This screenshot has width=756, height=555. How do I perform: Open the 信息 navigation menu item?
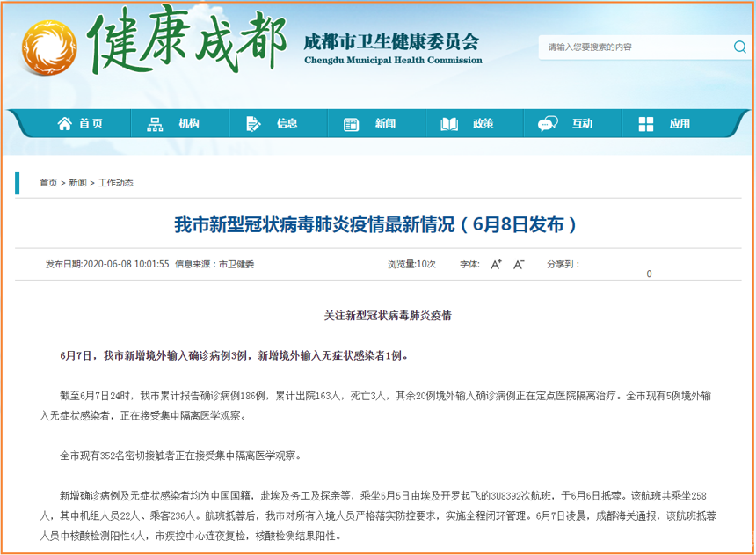pyautogui.click(x=278, y=123)
